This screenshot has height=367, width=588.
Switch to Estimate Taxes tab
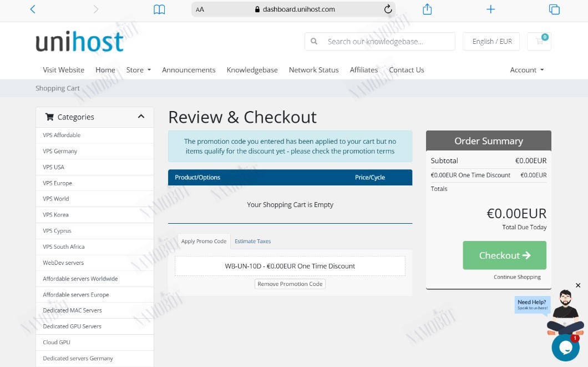point(253,242)
